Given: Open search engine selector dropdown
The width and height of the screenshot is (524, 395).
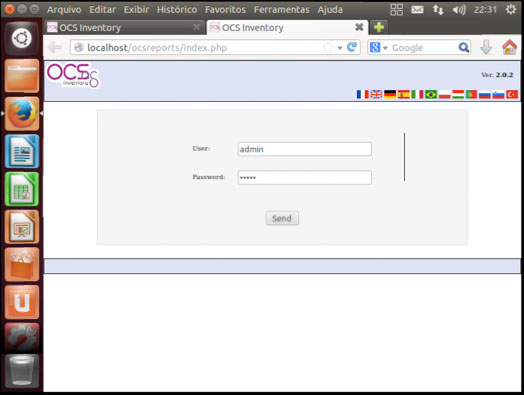Looking at the screenshot, I should [x=385, y=48].
